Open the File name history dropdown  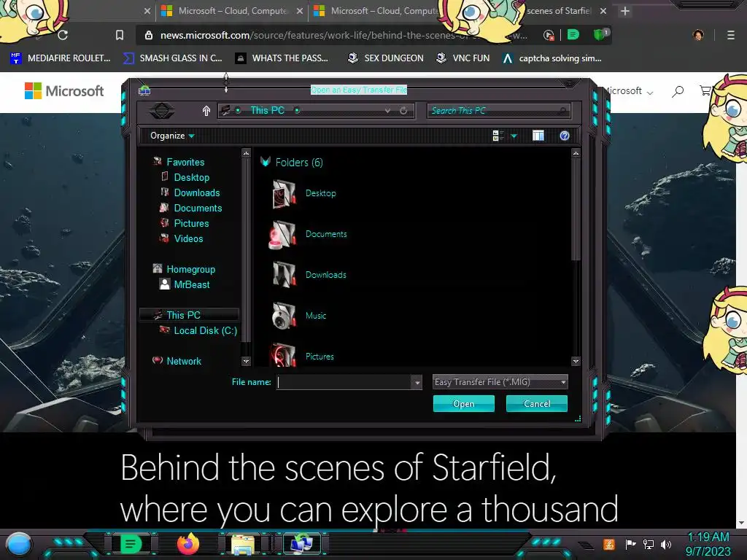click(417, 382)
